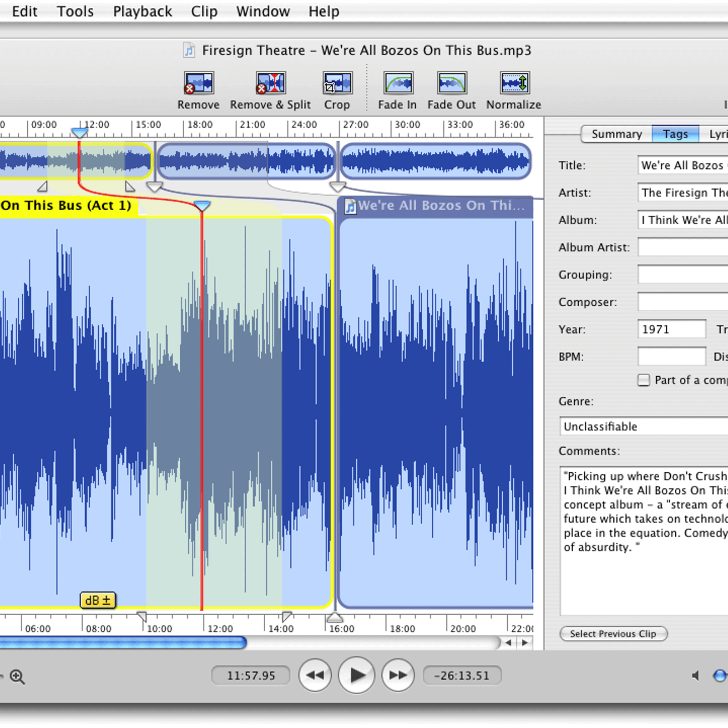Viewport: 728px width, 728px height.
Task: Click selection end handle near 14:00 on bottom ruler
Action: 287,617
